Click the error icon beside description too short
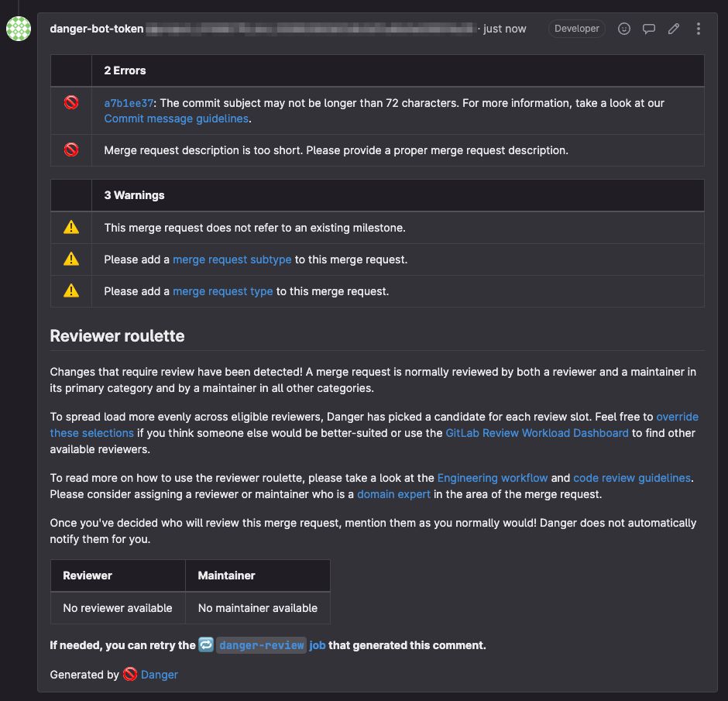The width and height of the screenshot is (728, 701). (71, 149)
